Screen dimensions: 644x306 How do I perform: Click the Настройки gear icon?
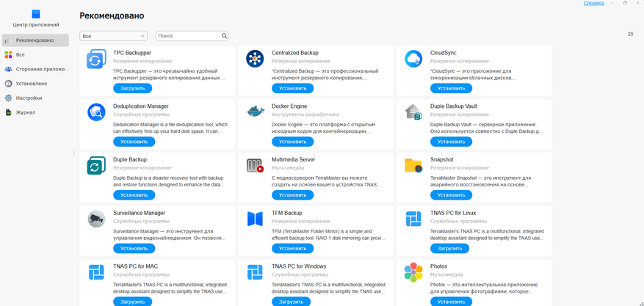[8, 98]
